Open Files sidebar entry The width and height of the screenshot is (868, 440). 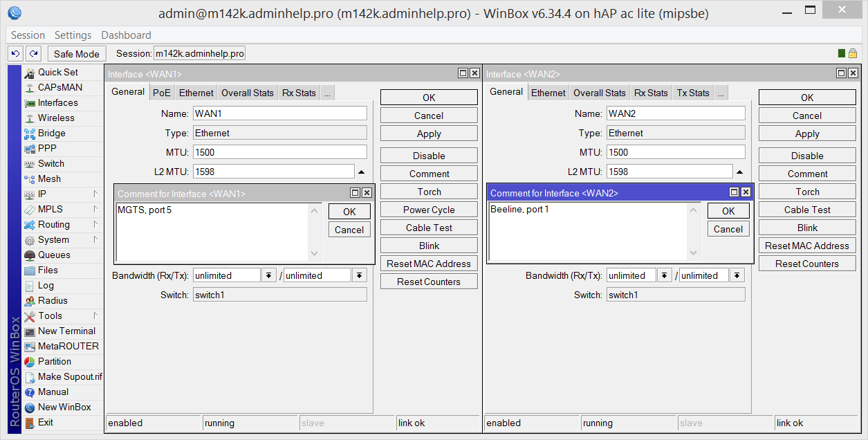click(x=48, y=270)
